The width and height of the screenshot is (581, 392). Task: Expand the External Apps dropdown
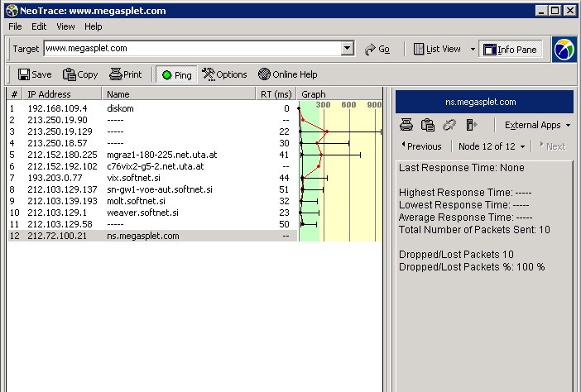[x=537, y=125]
